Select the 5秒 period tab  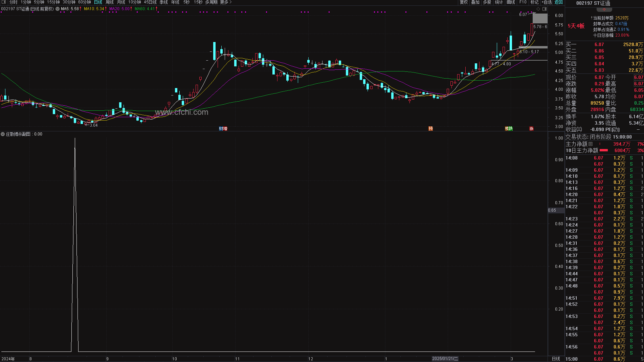(186, 2)
